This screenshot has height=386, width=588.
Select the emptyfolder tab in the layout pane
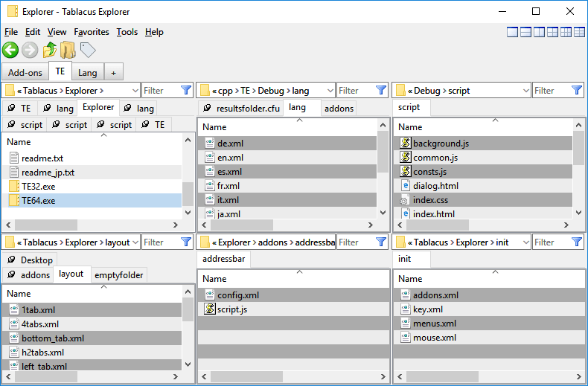[x=118, y=274]
